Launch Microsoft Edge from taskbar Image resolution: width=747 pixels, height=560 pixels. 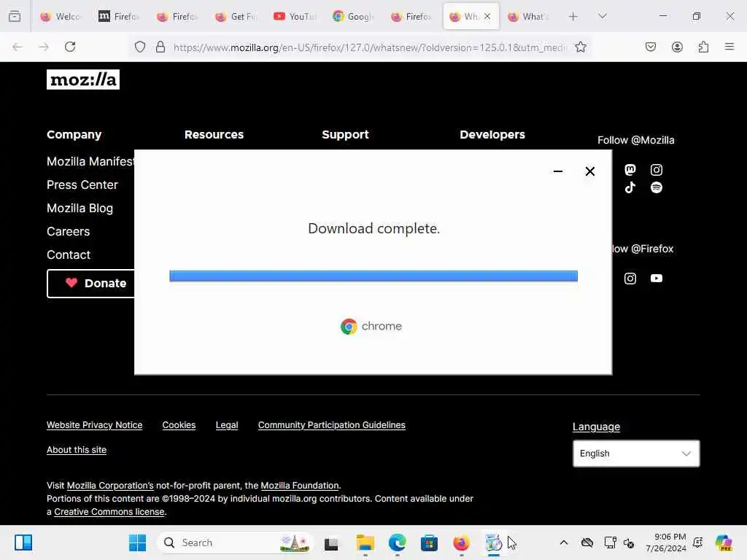[397, 542]
